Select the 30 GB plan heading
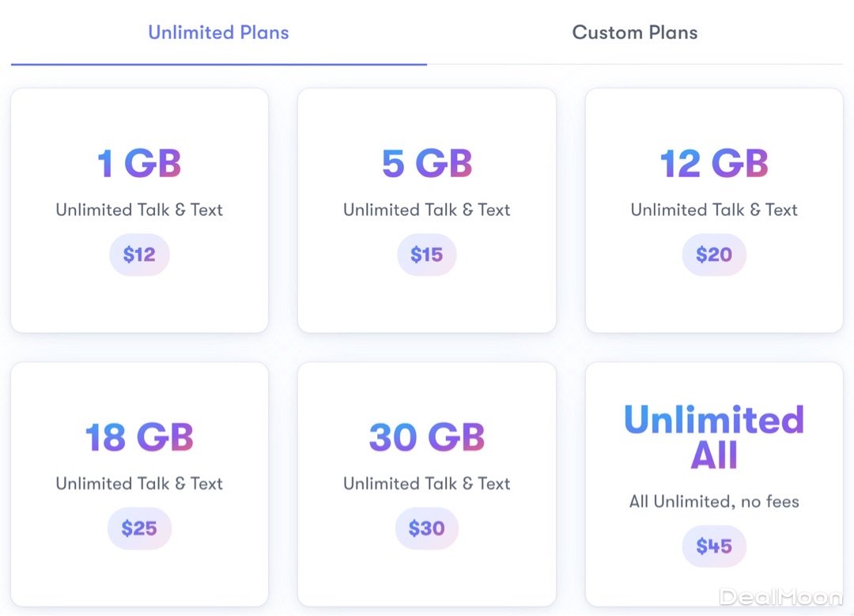Screen dimensions: 854x616 (426, 437)
